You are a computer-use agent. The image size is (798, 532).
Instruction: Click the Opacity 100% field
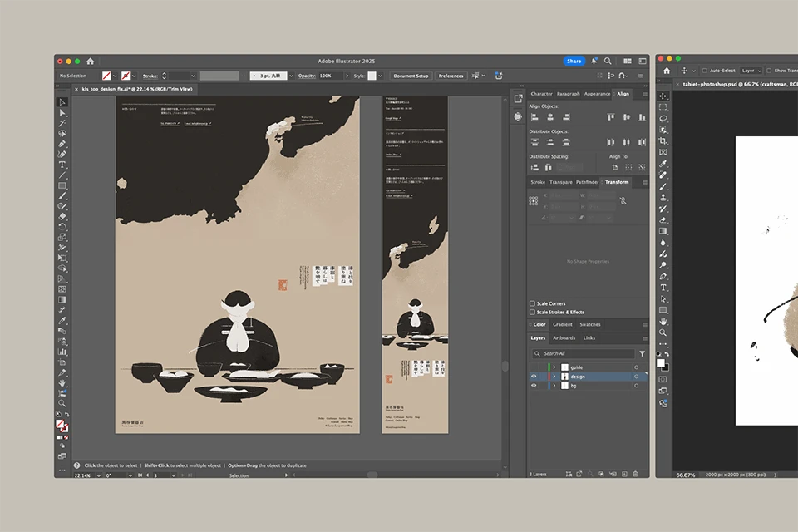332,76
